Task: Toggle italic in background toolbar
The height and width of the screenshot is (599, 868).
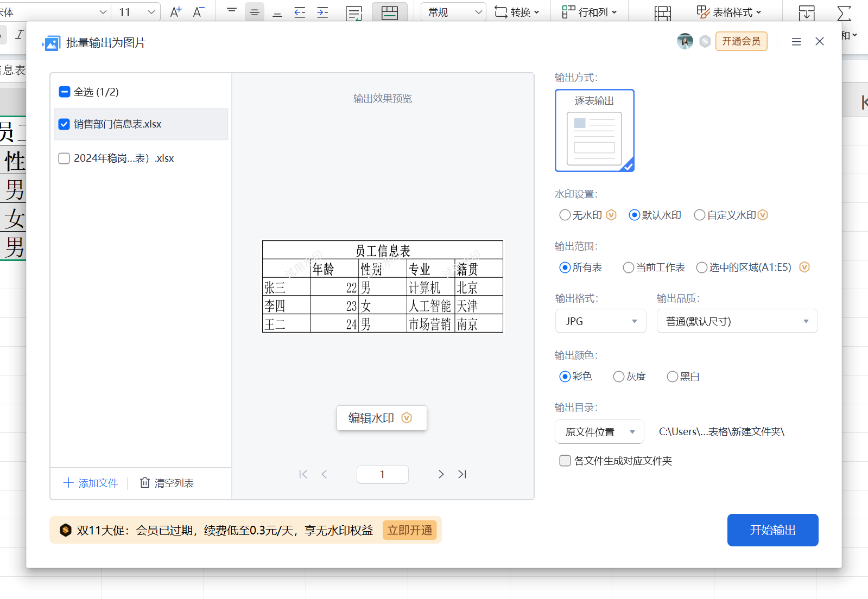Action: click(x=20, y=35)
